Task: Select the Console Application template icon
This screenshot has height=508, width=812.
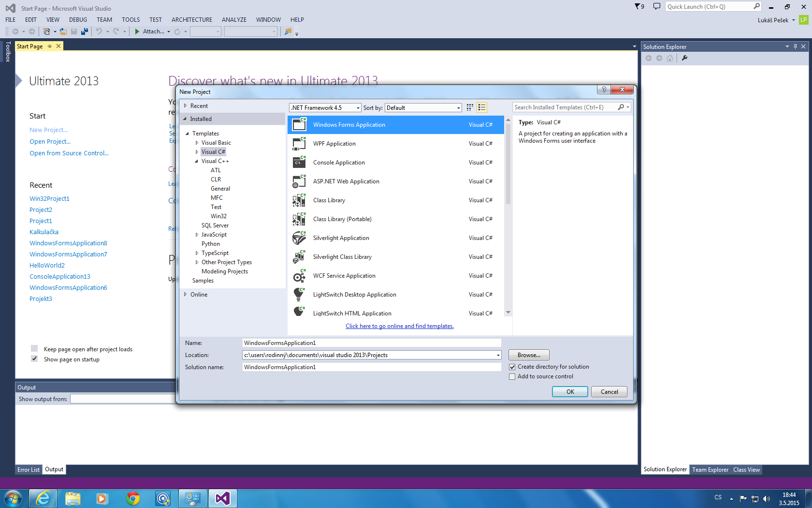Action: coord(299,162)
